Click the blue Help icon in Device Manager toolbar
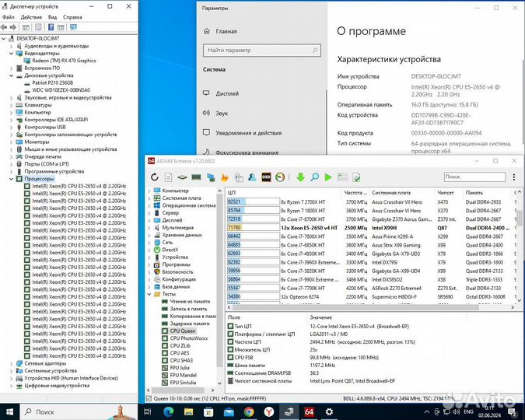525x420 pixels. pos(51,27)
